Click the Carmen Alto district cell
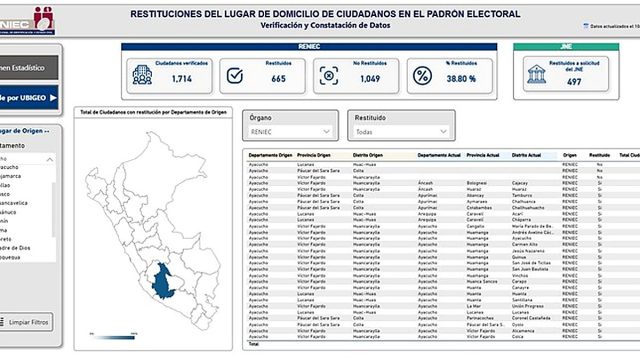Image resolution: width=640 pixels, height=360 pixels. pyautogui.click(x=524, y=244)
